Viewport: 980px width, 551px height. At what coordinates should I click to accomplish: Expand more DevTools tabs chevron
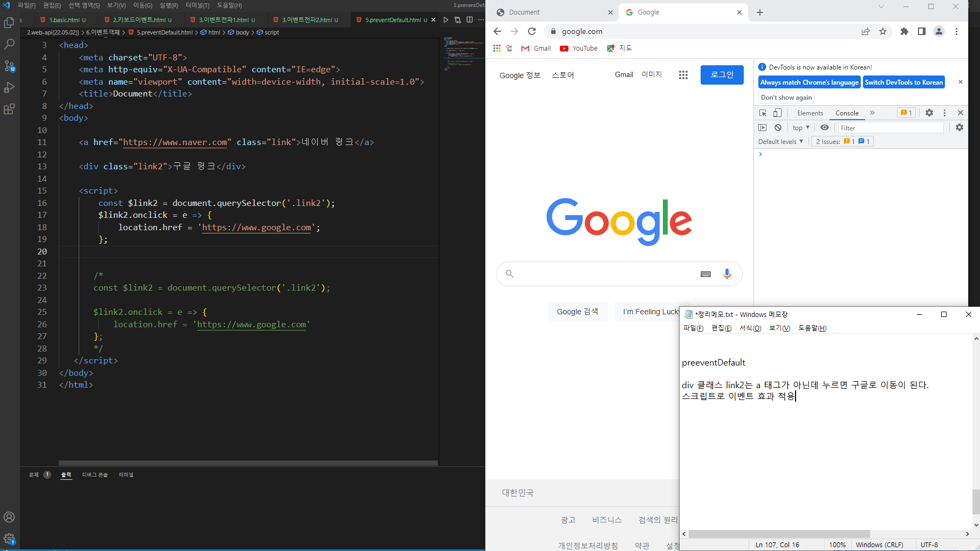872,113
